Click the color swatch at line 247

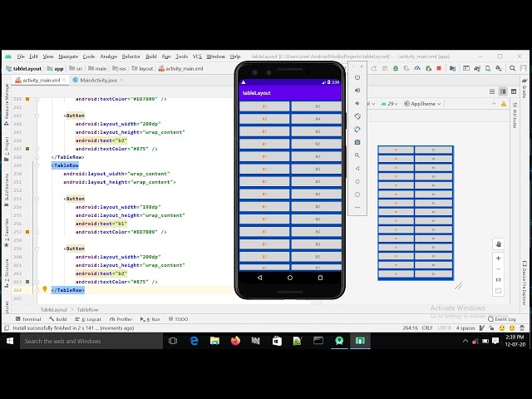click(x=27, y=149)
